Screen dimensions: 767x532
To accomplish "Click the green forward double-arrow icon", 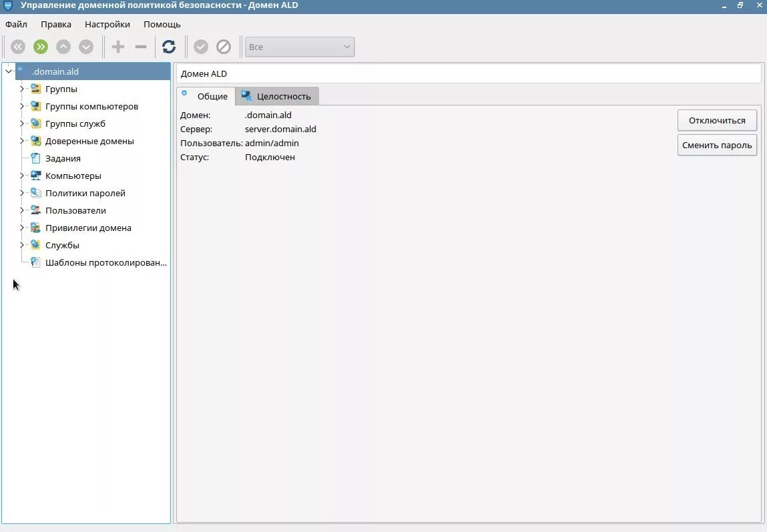I will [41, 47].
